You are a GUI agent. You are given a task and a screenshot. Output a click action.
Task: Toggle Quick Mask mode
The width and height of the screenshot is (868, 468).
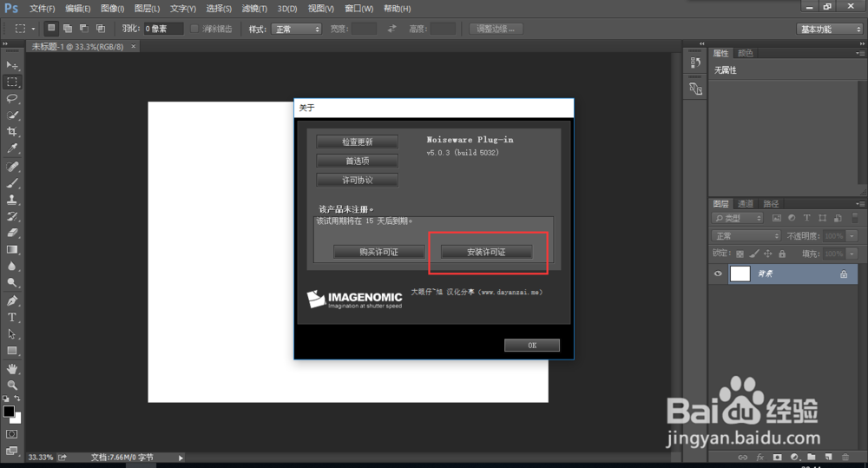[11, 434]
